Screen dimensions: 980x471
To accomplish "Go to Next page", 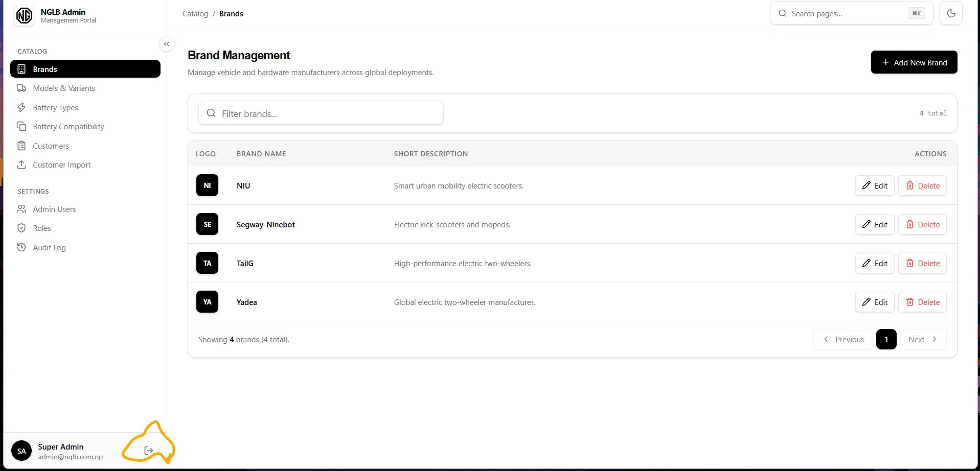I will [x=923, y=339].
